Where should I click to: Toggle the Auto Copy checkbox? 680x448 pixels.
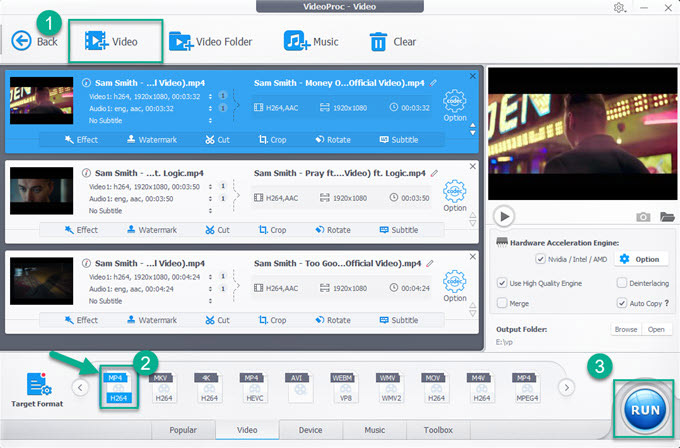621,303
